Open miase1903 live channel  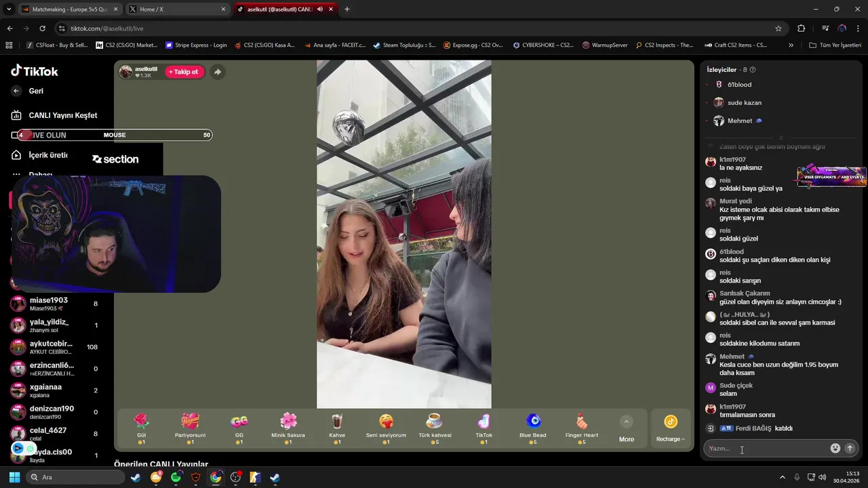[54, 304]
